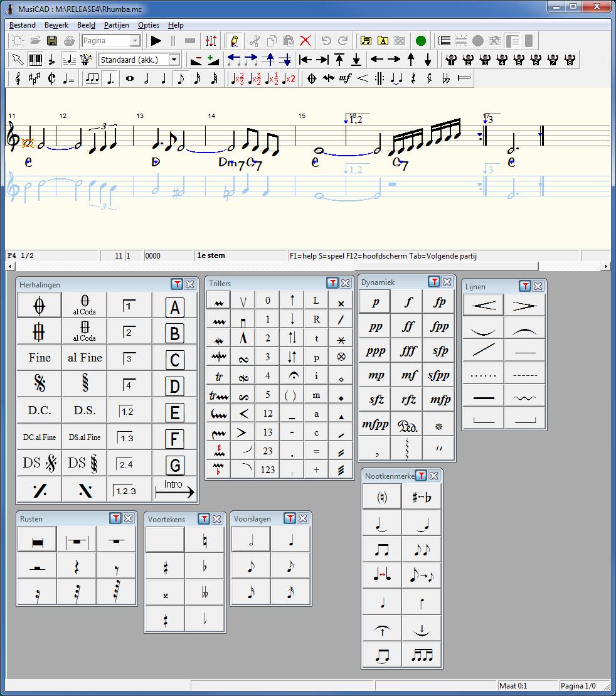The height and width of the screenshot is (696, 616).
Task: Open Dynamiek panel filter dropdown
Action: pos(434,281)
